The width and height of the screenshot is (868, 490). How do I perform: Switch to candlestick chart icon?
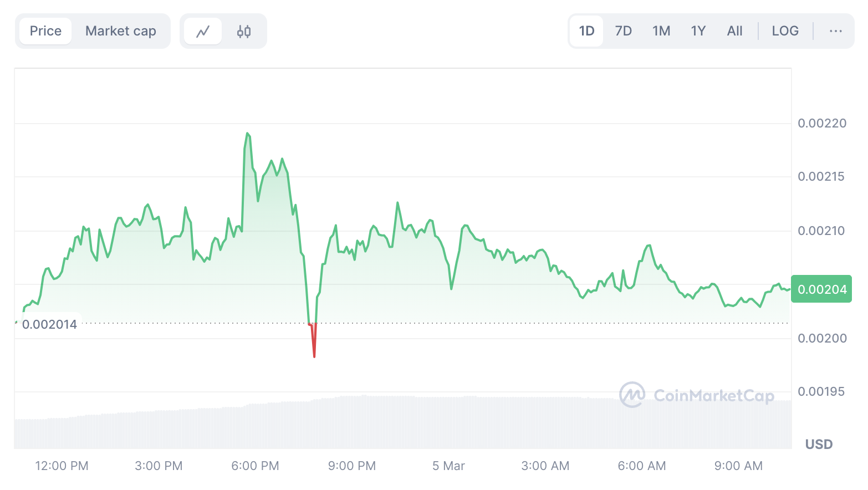click(244, 31)
